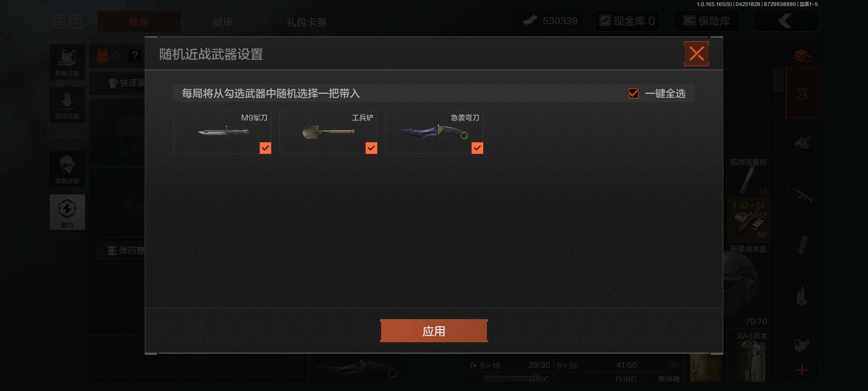
Task: Click the 应用 apply button
Action: click(434, 331)
